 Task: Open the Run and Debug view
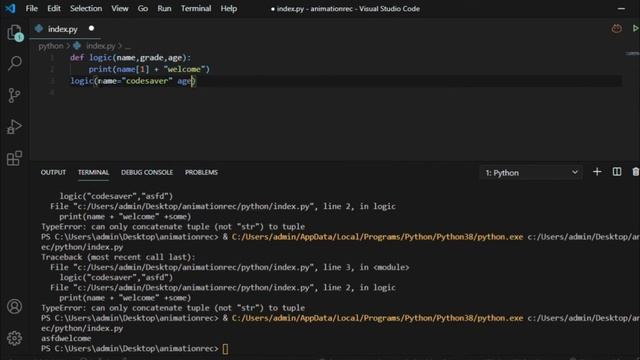pyautogui.click(x=14, y=127)
